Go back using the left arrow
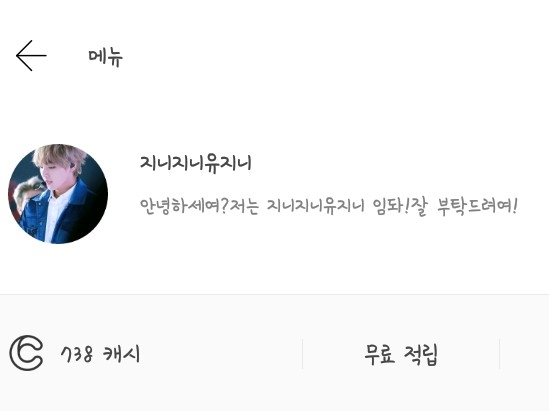549x411 pixels. (x=31, y=55)
